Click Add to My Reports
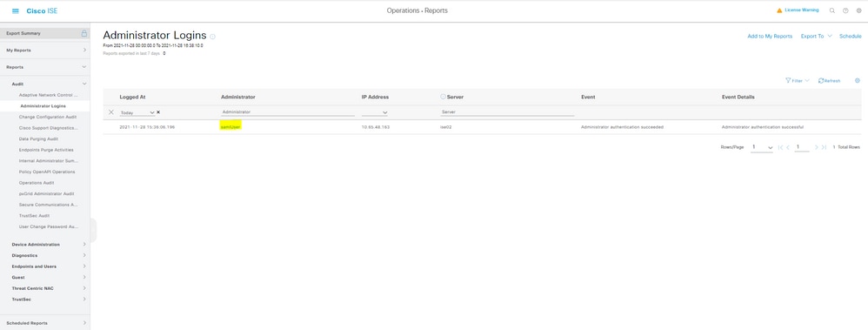The width and height of the screenshot is (868, 330). point(770,36)
